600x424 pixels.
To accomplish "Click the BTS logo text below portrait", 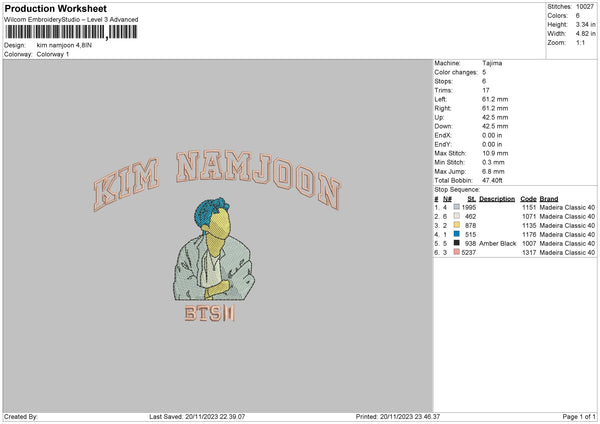I will (209, 313).
